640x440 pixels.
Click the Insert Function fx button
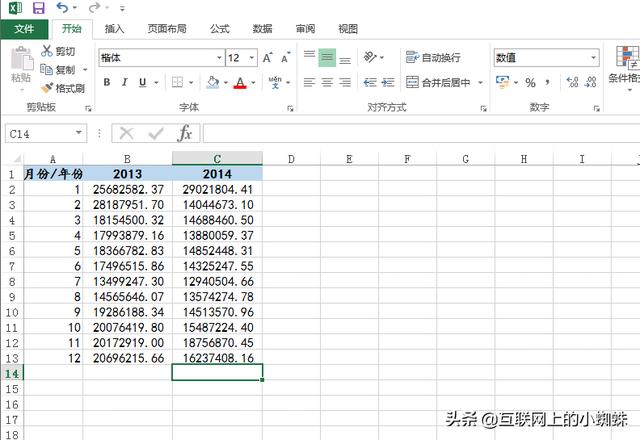(184, 133)
